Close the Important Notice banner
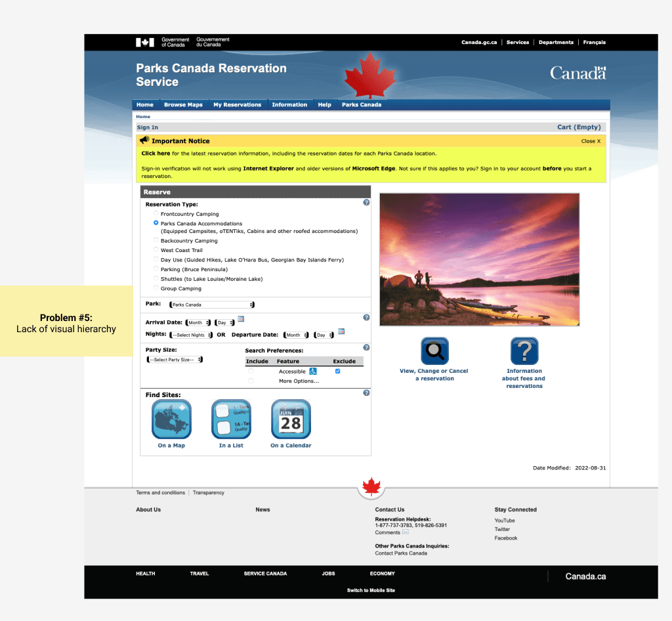 (x=591, y=141)
